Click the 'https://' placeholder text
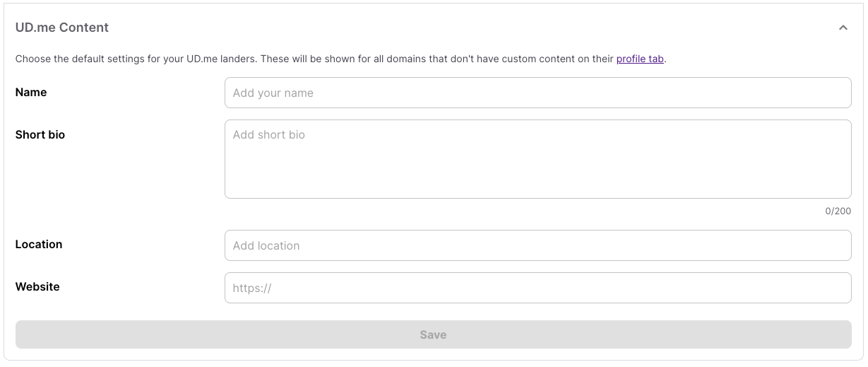Image resolution: width=868 pixels, height=367 pixels. [x=252, y=289]
